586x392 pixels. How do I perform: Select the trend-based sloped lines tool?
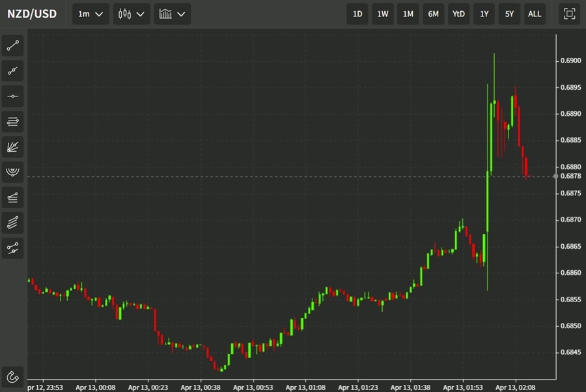click(x=12, y=197)
